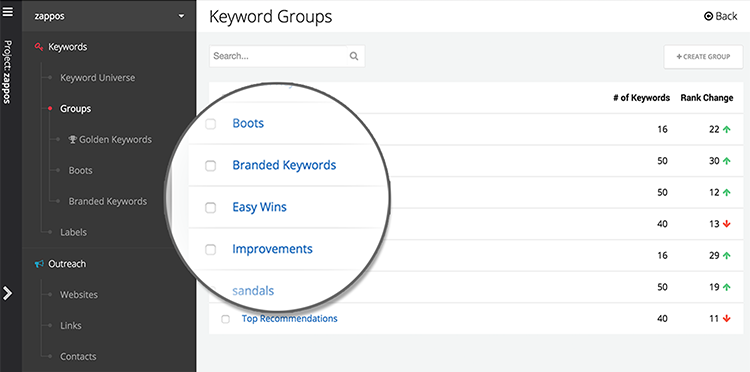The width and height of the screenshot is (750, 372).
Task: Open the Outreach section
Action: click(x=67, y=264)
